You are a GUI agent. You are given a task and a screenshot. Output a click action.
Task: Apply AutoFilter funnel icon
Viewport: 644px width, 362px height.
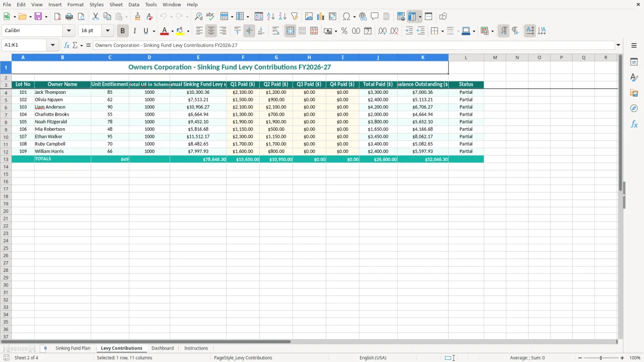294,17
